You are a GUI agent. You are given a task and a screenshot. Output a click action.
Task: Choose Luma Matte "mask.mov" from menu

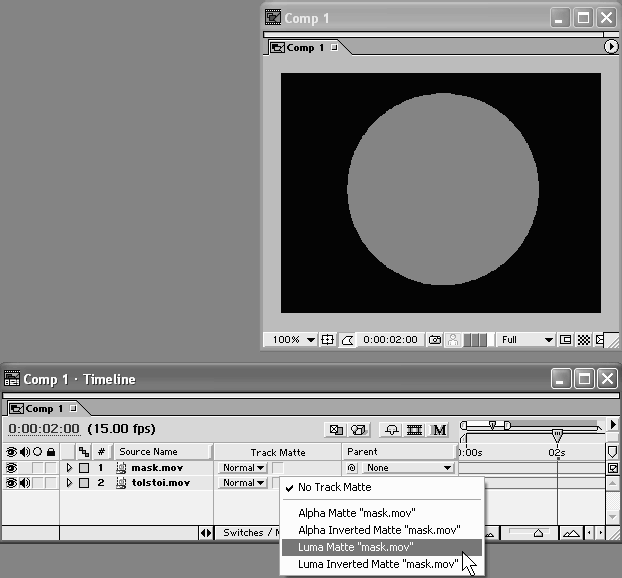355,547
